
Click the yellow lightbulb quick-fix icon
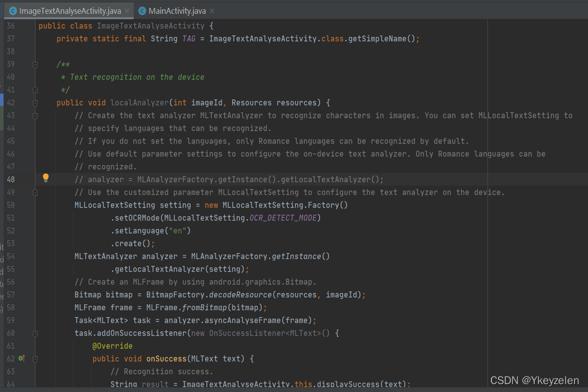coord(46,178)
